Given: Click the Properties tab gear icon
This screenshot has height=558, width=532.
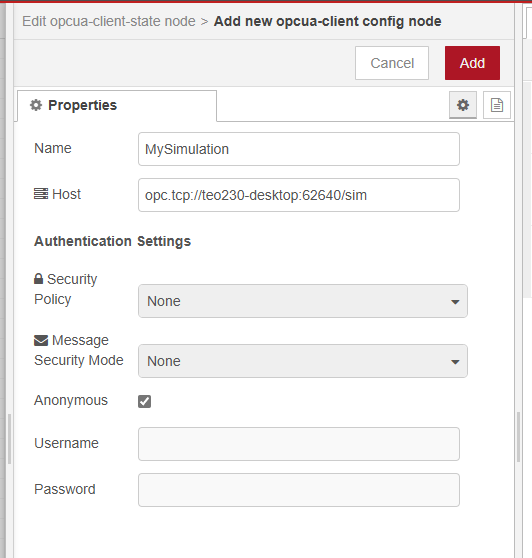Looking at the screenshot, I should tap(36, 105).
